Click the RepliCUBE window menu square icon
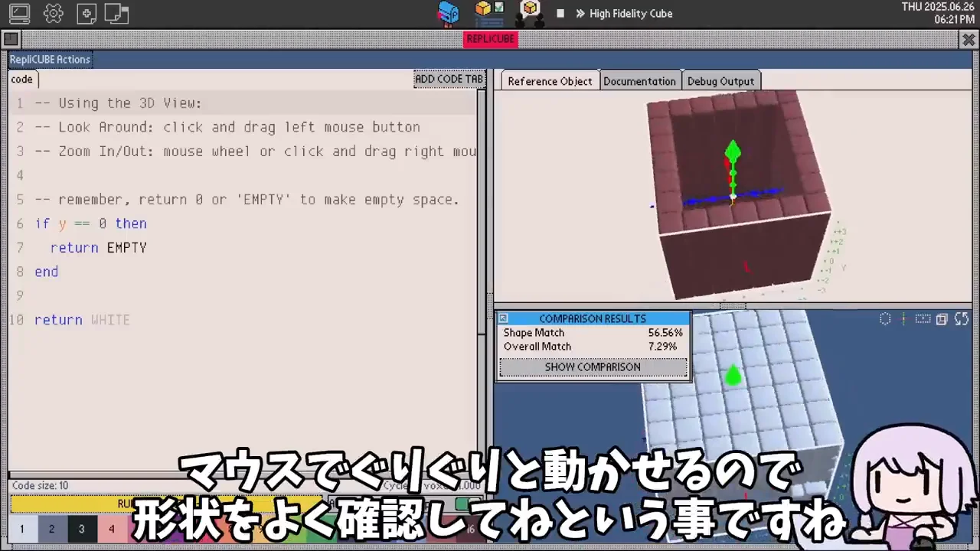 pos(11,39)
